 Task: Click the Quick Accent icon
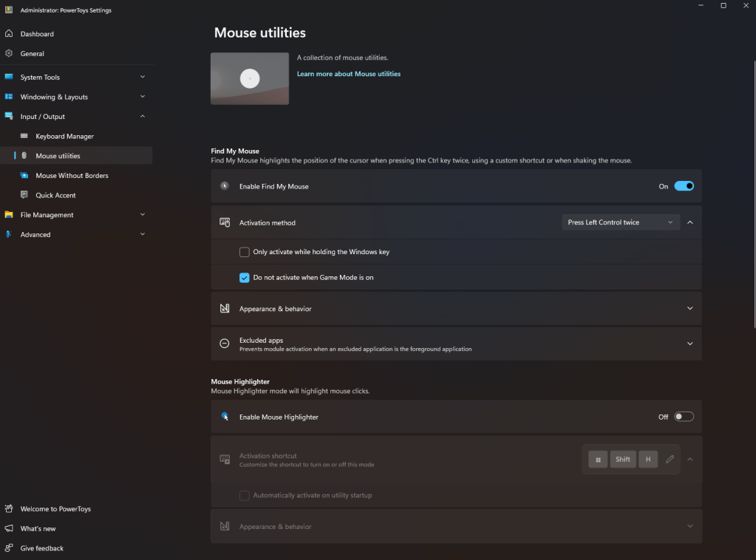tap(24, 195)
